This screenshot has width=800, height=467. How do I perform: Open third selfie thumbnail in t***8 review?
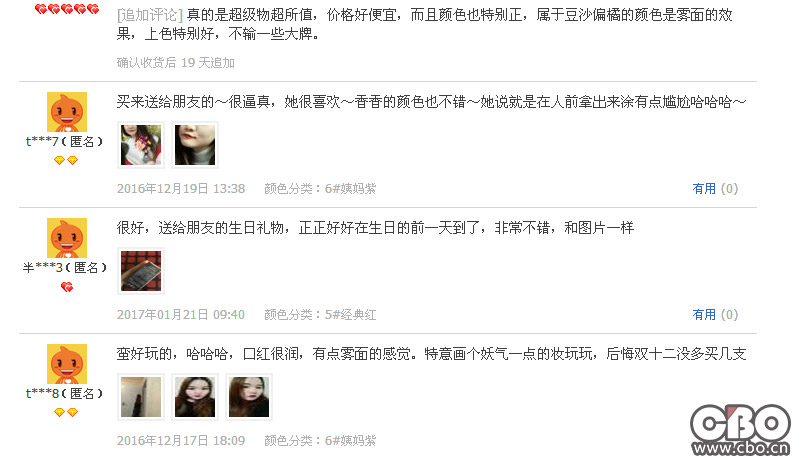point(249,397)
